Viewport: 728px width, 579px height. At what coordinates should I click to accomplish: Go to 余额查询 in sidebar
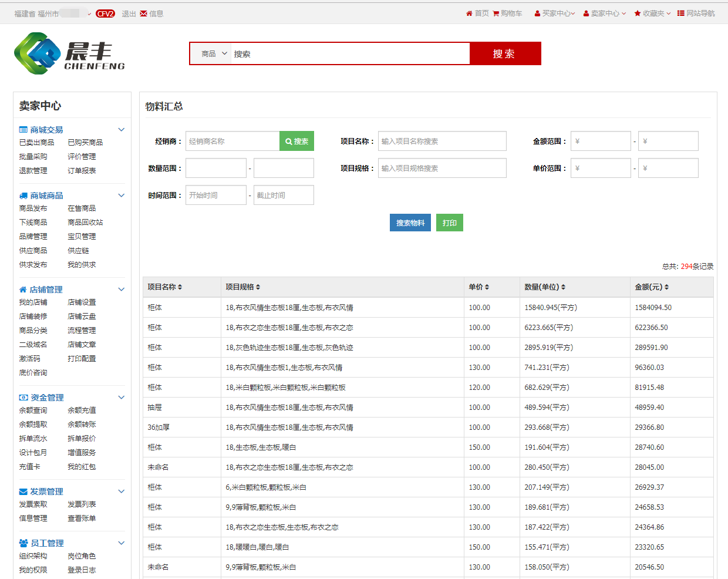(33, 410)
